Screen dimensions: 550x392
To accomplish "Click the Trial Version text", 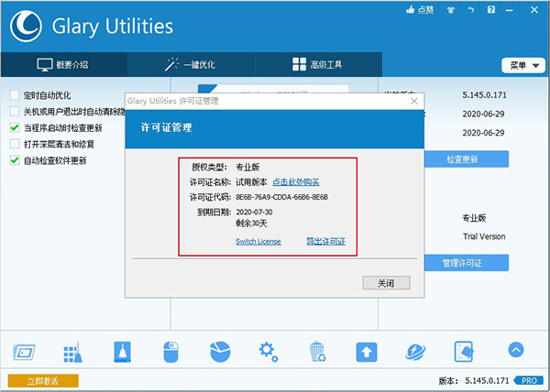I will tap(484, 236).
